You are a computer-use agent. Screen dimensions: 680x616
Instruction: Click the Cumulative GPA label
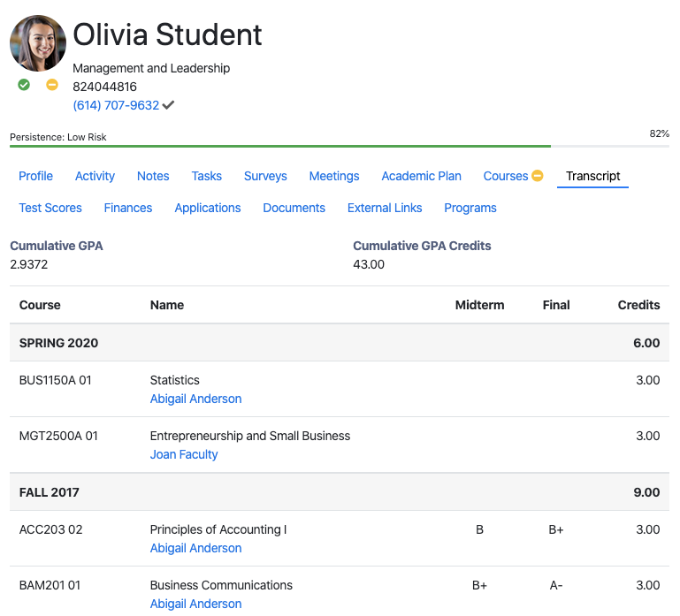(x=57, y=246)
